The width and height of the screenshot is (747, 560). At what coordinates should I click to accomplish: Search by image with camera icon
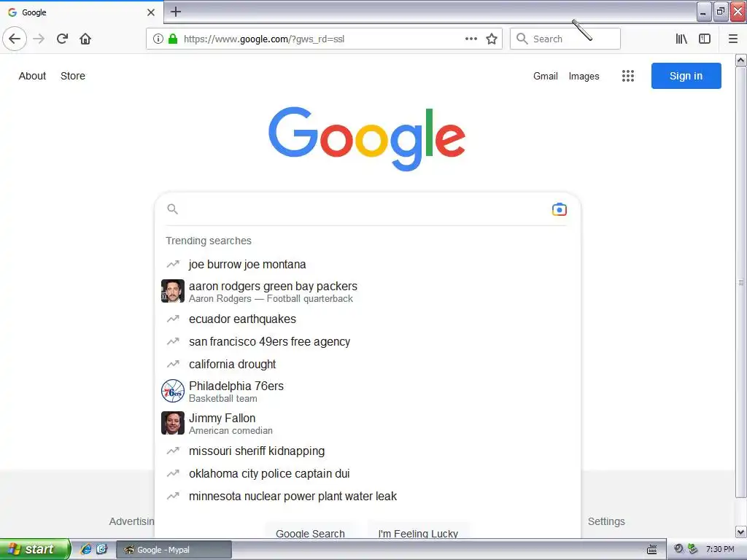point(560,209)
